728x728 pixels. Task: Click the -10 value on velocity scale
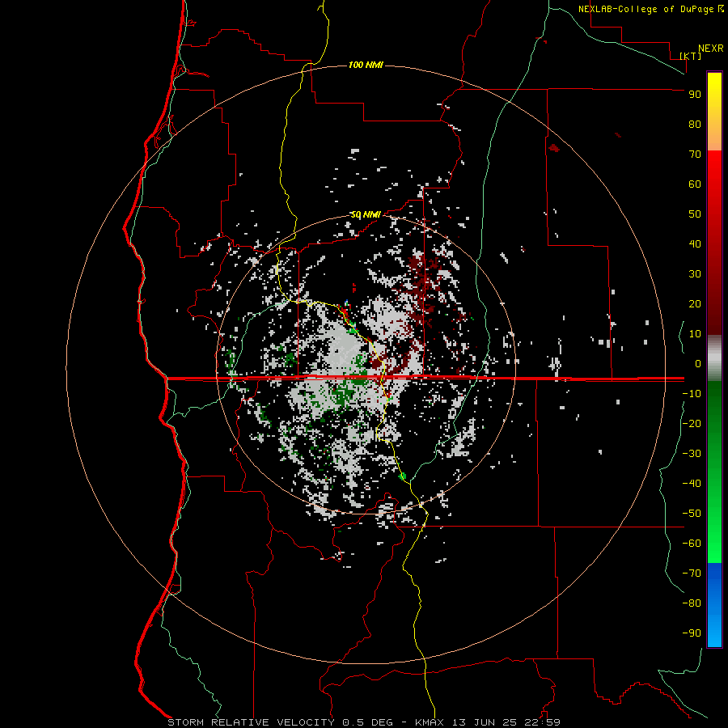click(x=692, y=394)
